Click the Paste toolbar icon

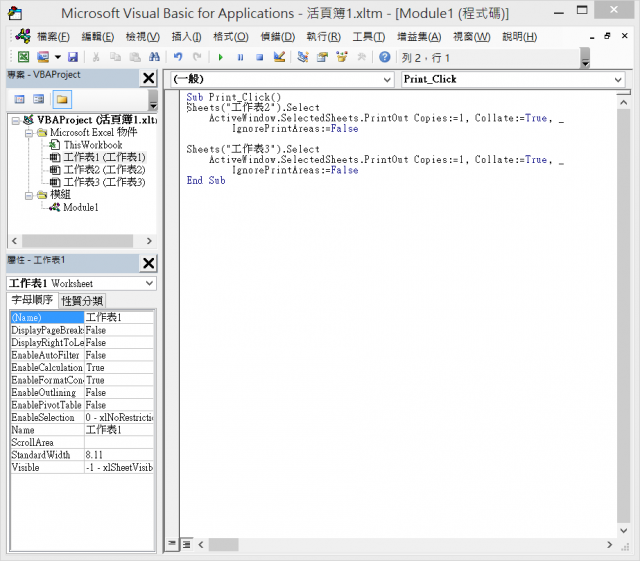[135, 57]
